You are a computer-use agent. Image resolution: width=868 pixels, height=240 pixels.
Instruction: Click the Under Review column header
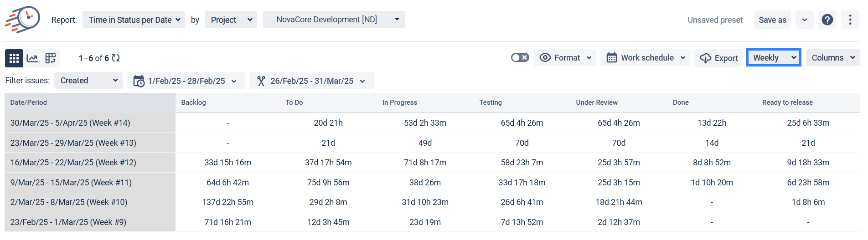pyautogui.click(x=597, y=102)
